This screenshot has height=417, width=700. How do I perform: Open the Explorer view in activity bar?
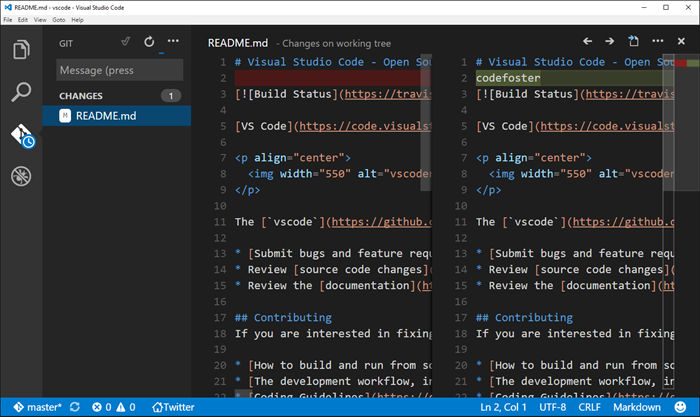tap(21, 49)
